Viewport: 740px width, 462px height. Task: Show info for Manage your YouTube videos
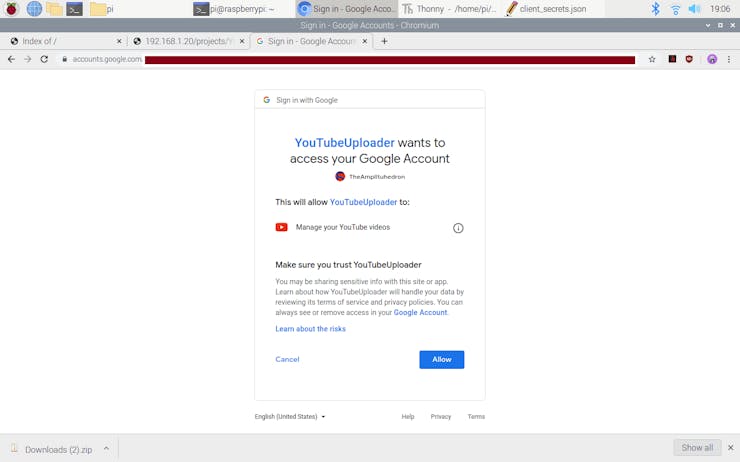pos(458,228)
